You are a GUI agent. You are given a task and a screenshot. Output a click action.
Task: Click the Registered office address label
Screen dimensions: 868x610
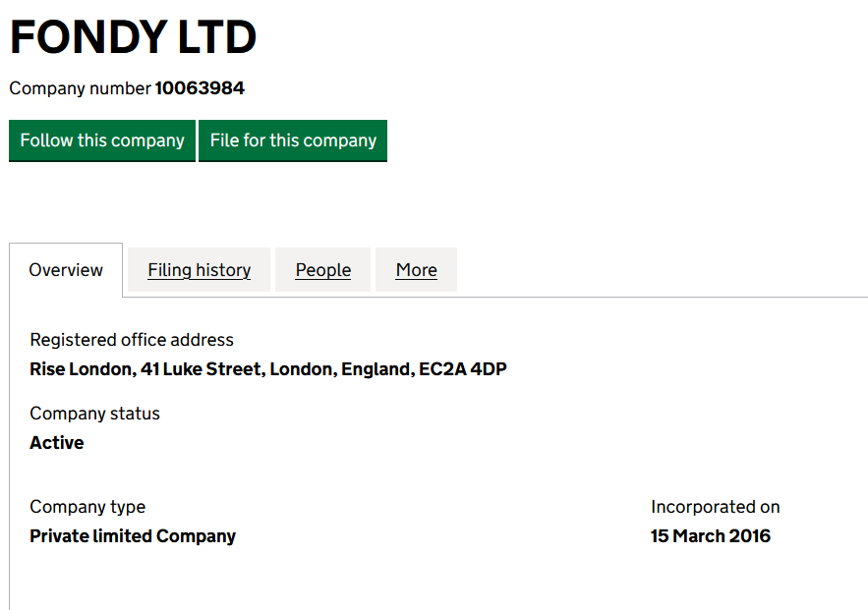coord(132,340)
